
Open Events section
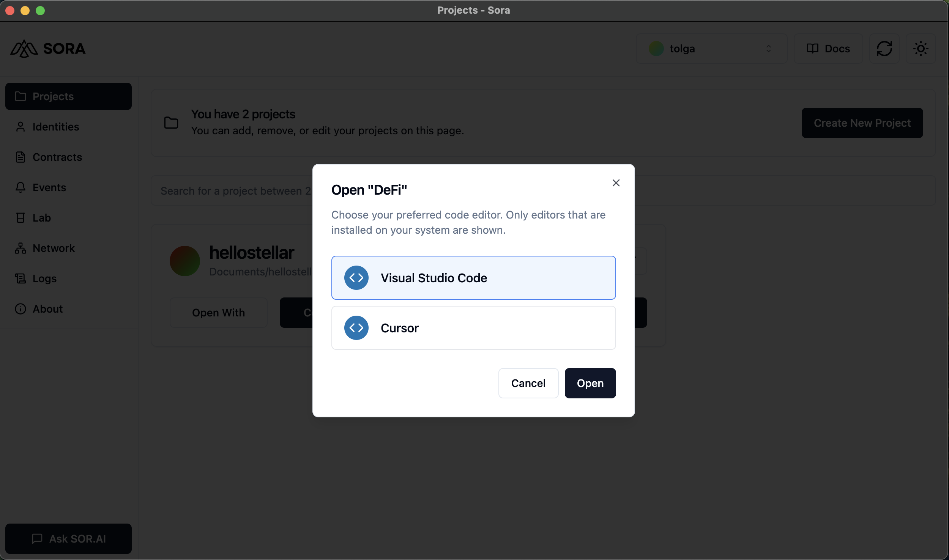68,187
